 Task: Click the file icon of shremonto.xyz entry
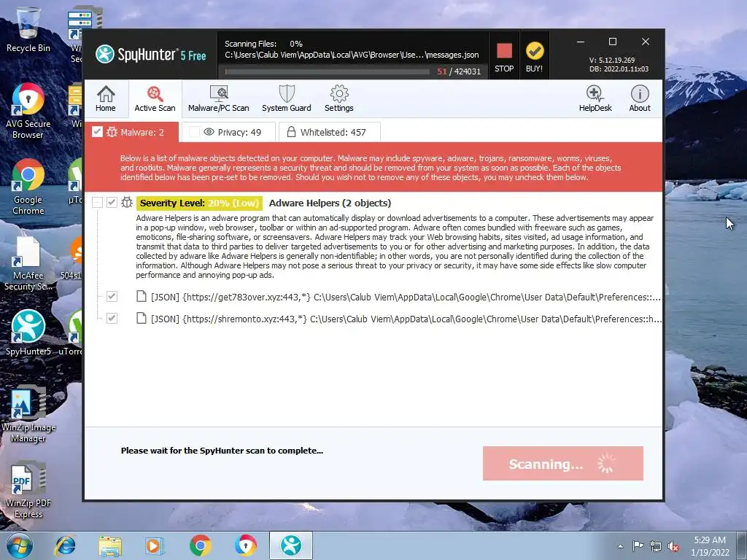[141, 318]
